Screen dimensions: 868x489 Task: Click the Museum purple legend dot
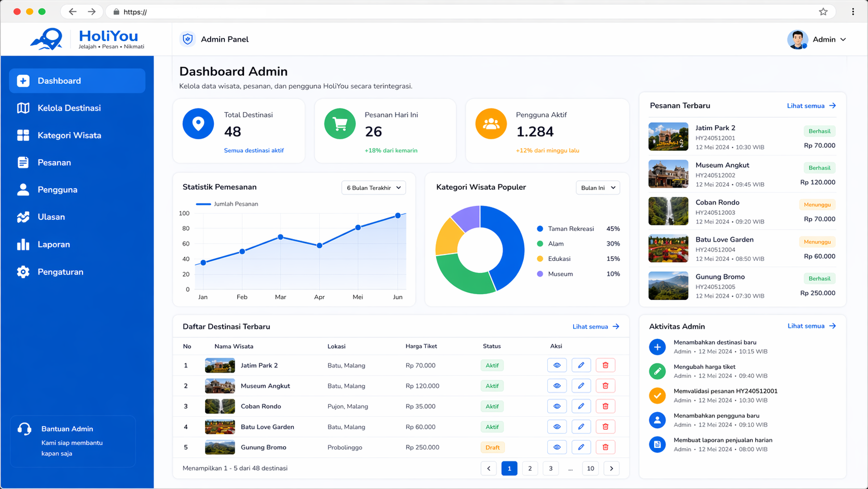pos(540,274)
